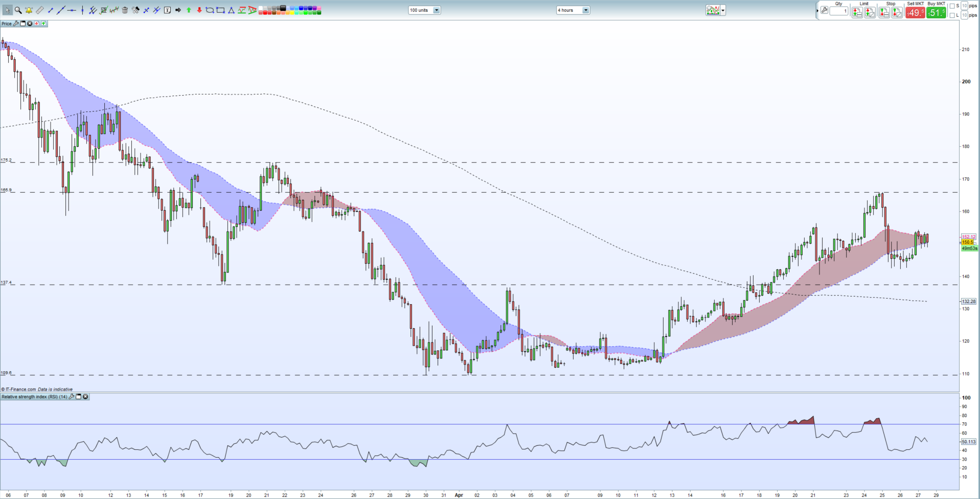Select the parallel channel lines tool
Viewport: 980px width, 499px height.
[156, 10]
